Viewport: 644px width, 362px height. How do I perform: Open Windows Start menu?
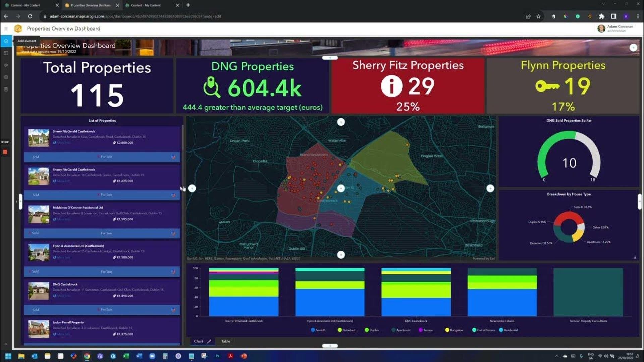click(8, 356)
